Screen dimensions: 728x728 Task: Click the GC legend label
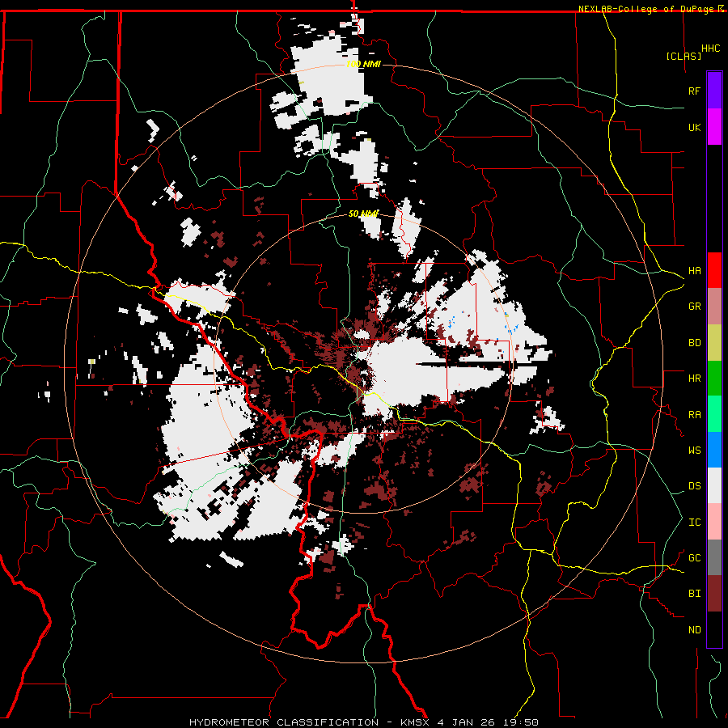[x=694, y=558]
